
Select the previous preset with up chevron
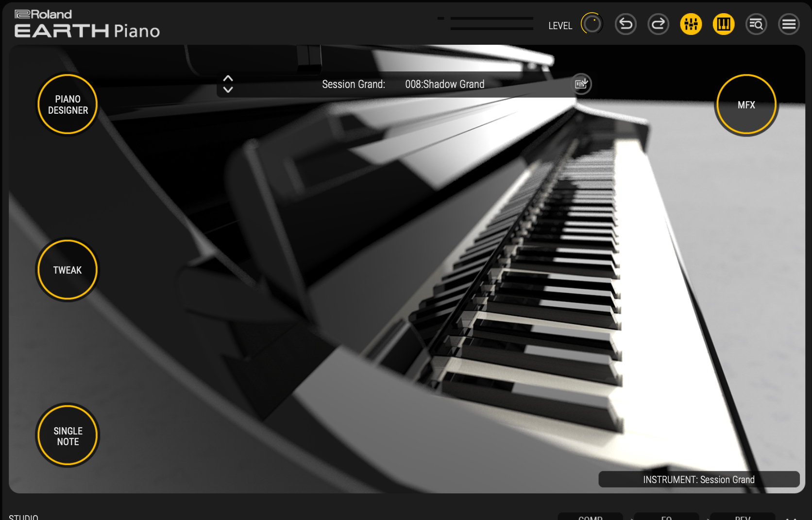[x=228, y=78]
